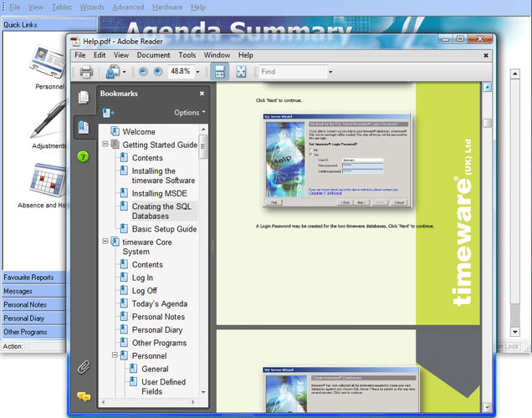Image resolution: width=532 pixels, height=418 pixels.
Task: Collapse the Getting Started Guide node
Action: point(105,144)
